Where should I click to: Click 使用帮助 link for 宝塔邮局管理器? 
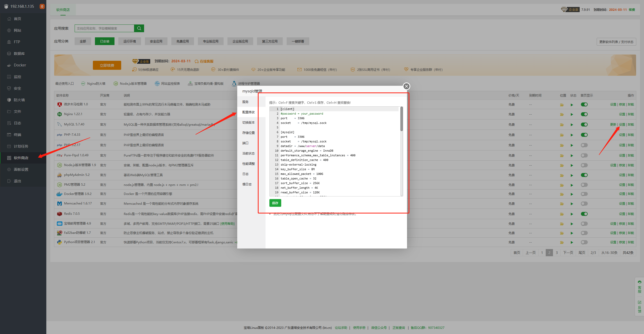[x=227, y=224]
